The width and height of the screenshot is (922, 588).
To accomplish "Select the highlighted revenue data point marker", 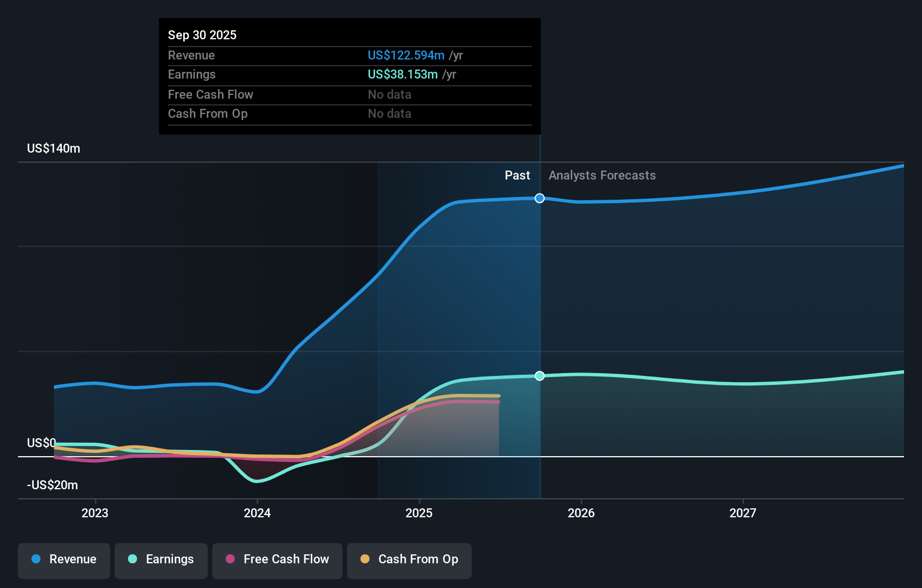I will tap(540, 198).
